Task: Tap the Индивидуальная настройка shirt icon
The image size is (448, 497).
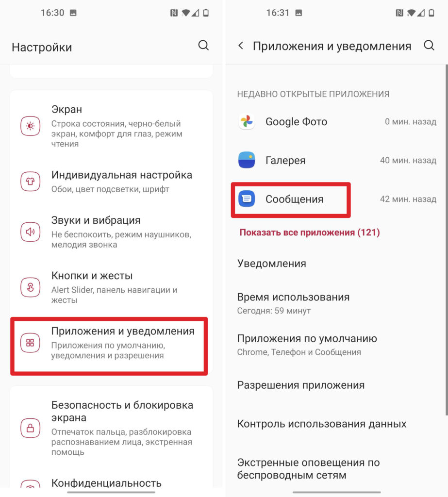Action: coord(31,182)
